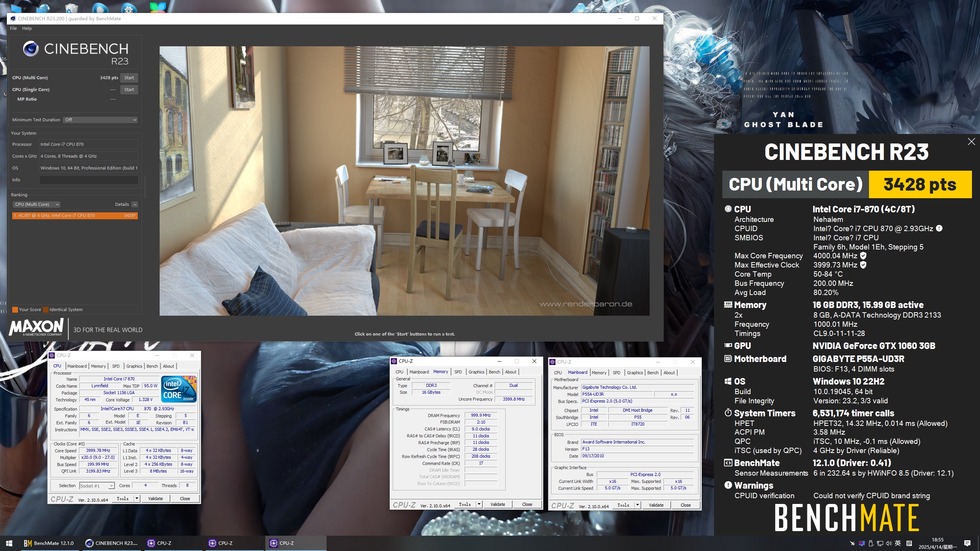Click the GIGABYTE P55A-UD3R text in BenchMate
Screen dimensions: 980x551
tap(859, 359)
